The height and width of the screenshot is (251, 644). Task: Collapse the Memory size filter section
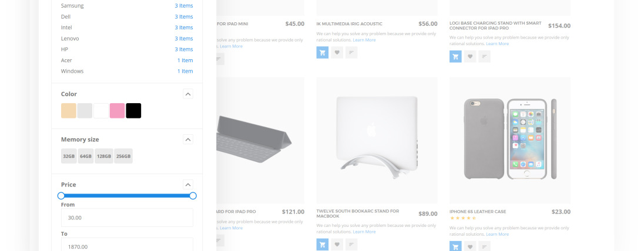187,140
